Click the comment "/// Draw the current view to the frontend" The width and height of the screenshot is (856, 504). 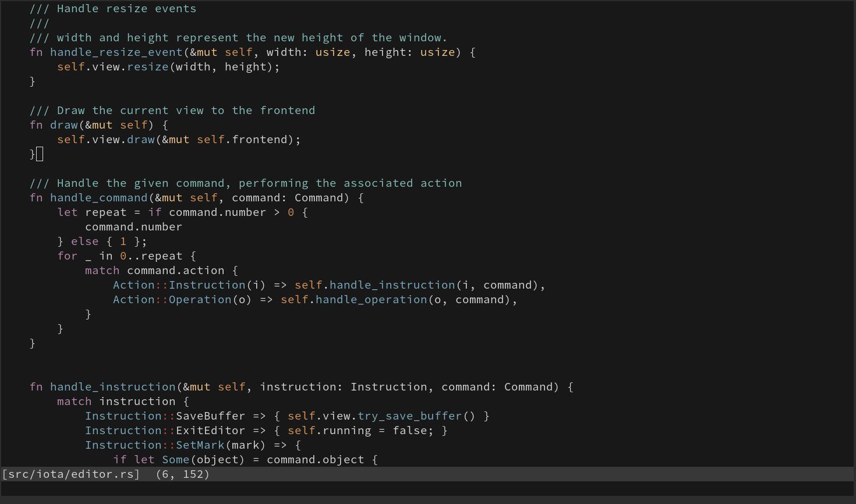(x=172, y=111)
